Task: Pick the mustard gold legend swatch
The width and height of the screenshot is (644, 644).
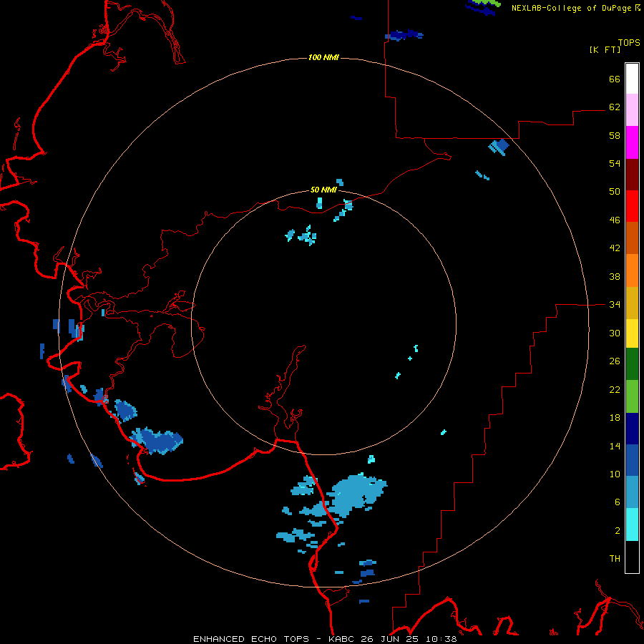Action: pos(632,303)
